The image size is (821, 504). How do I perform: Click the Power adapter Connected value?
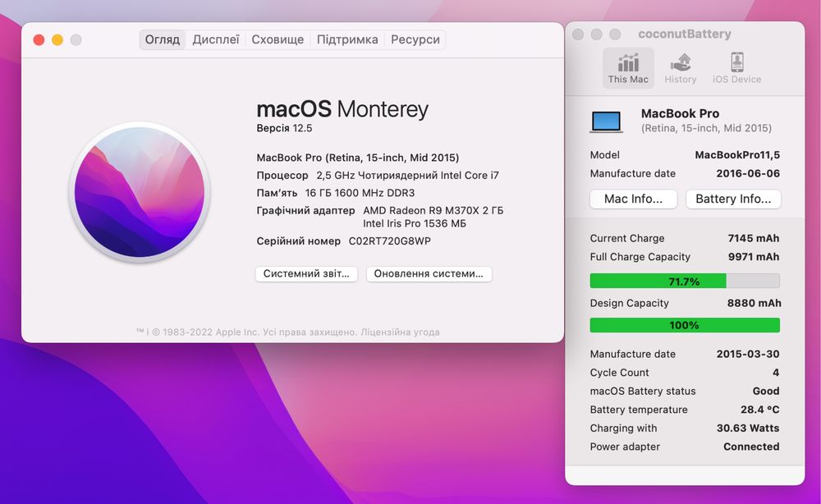tap(751, 447)
